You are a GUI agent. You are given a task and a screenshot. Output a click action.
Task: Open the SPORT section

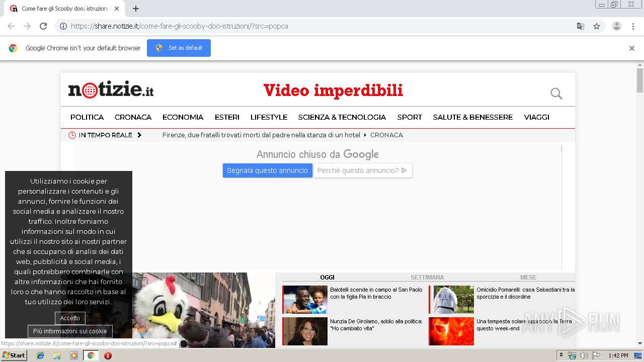410,117
